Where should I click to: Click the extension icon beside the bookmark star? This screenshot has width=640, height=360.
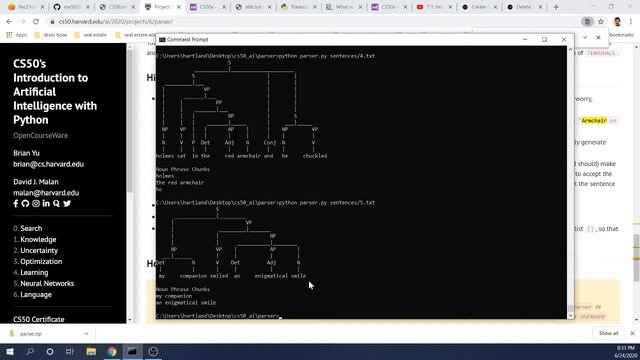587,22
